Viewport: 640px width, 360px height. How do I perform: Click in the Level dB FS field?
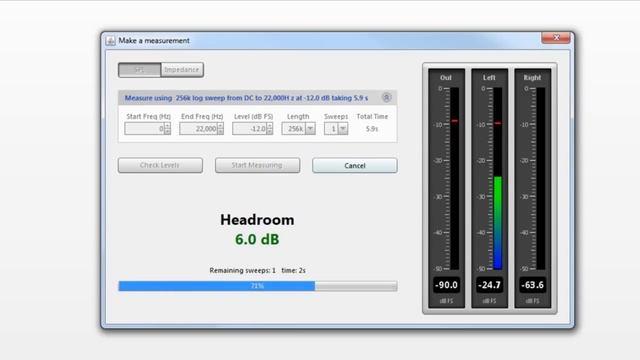(249, 129)
